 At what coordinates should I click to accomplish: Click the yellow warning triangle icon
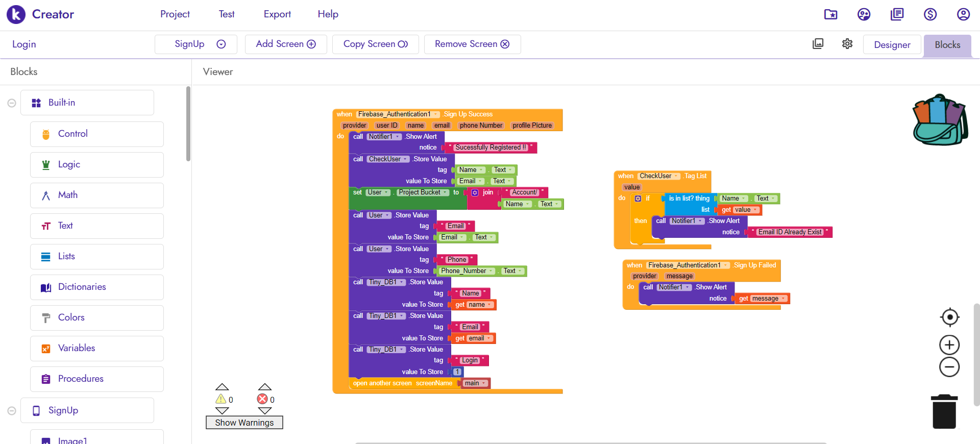221,399
